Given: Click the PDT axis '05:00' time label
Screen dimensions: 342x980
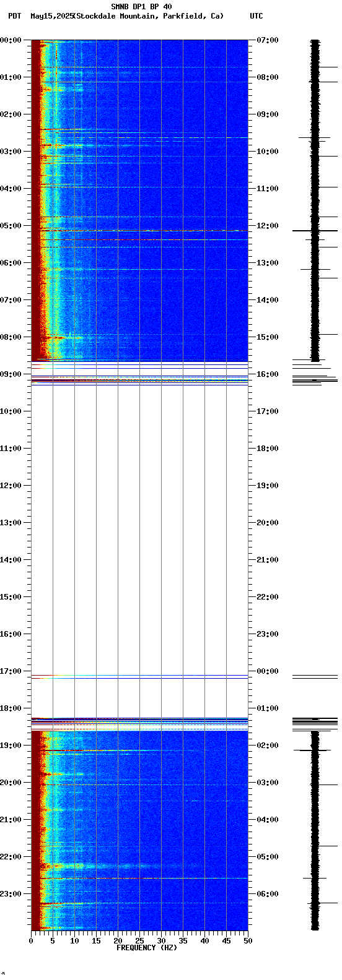Looking at the screenshot, I should point(11,226).
